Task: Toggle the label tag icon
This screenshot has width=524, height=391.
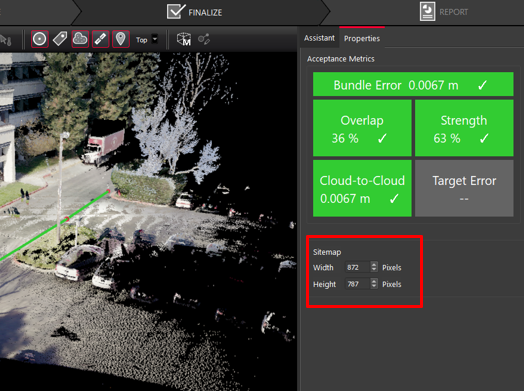Action: click(x=60, y=39)
